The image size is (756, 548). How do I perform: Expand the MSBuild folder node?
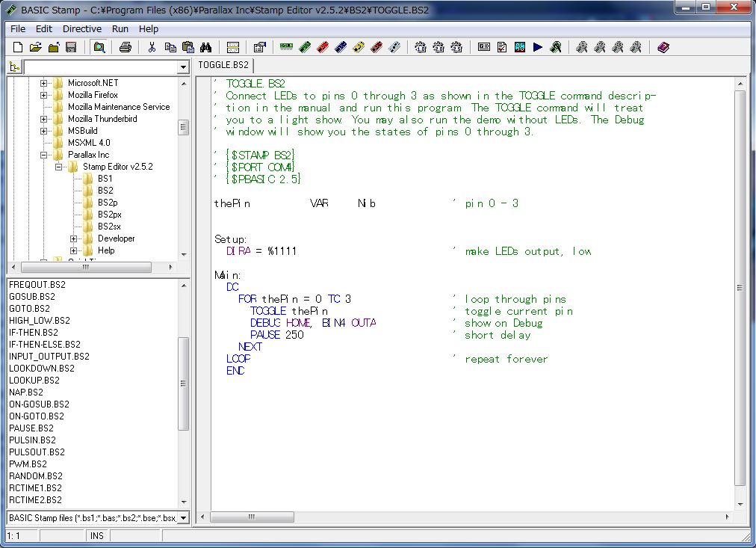tap(43, 131)
